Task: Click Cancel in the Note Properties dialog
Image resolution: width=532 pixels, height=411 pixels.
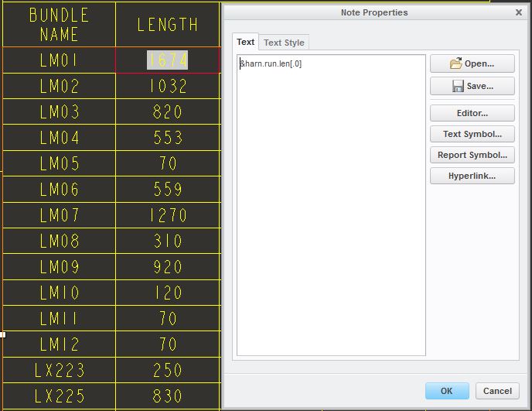Action: [497, 391]
